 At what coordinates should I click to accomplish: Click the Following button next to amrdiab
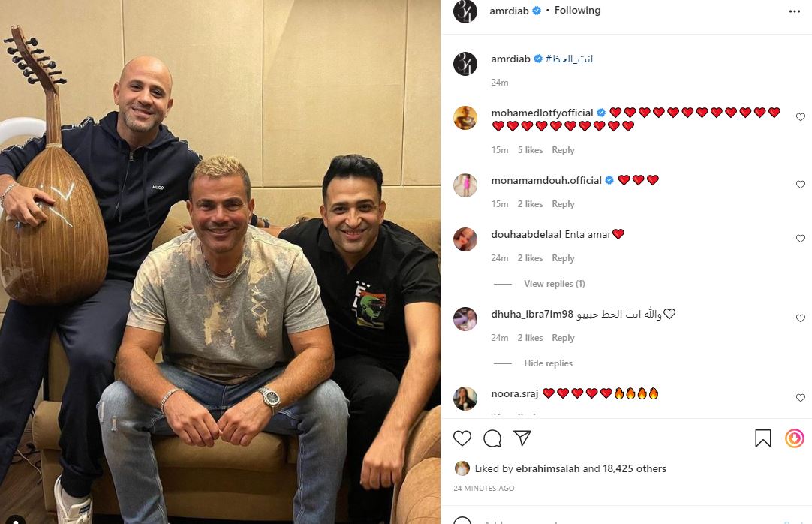tap(577, 11)
